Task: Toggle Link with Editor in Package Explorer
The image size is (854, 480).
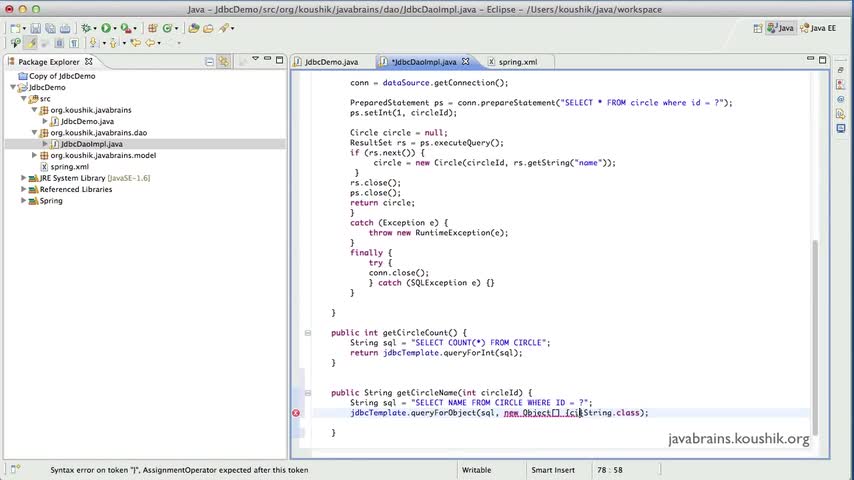Action: pos(224,62)
